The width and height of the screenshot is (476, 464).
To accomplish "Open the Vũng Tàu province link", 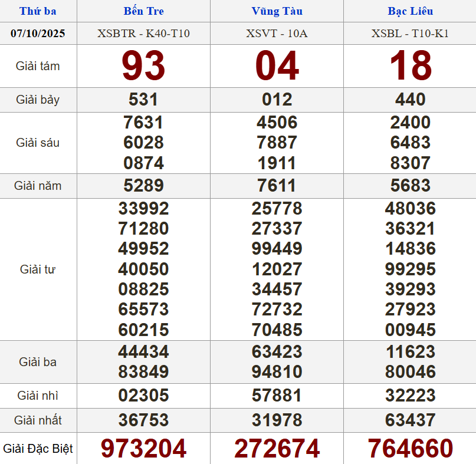I will click(x=277, y=11).
